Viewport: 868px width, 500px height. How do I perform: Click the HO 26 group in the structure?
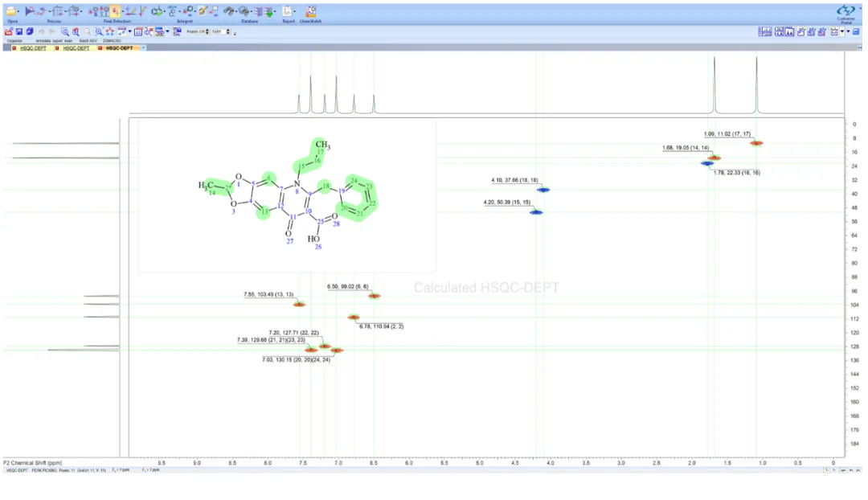(314, 241)
